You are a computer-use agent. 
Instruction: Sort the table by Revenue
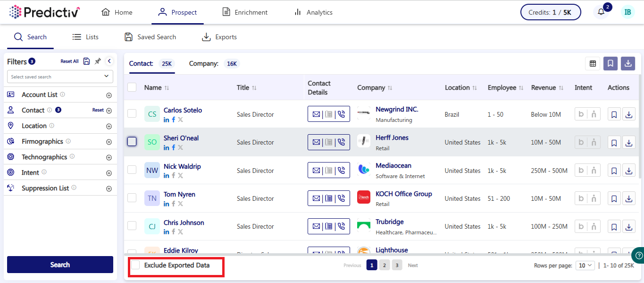click(561, 88)
